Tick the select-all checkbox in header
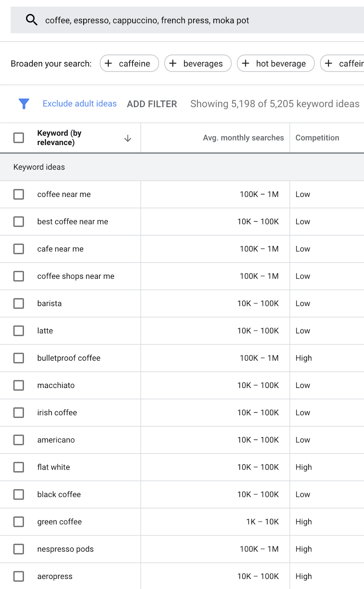The width and height of the screenshot is (364, 589). [19, 138]
